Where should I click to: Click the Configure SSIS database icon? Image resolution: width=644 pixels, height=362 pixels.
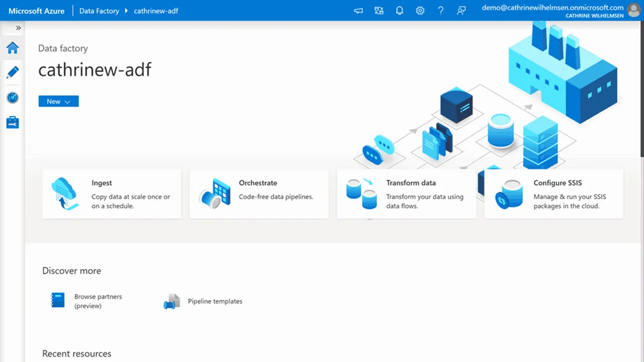[509, 194]
